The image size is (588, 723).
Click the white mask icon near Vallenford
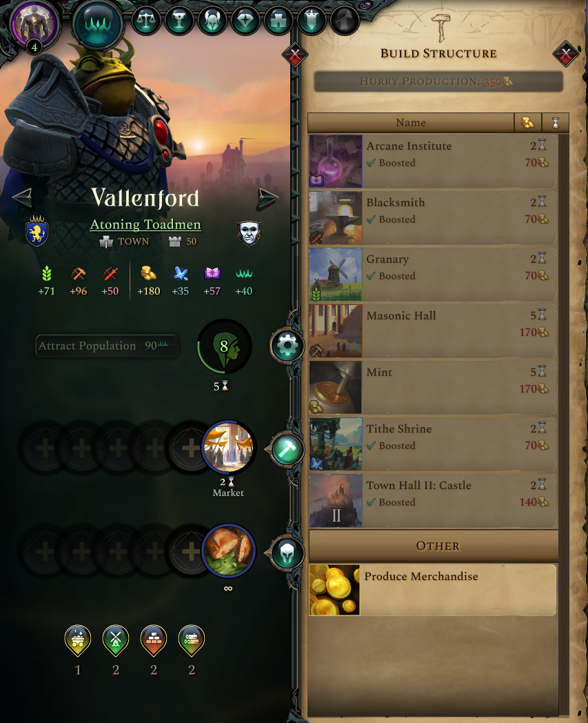tap(249, 232)
